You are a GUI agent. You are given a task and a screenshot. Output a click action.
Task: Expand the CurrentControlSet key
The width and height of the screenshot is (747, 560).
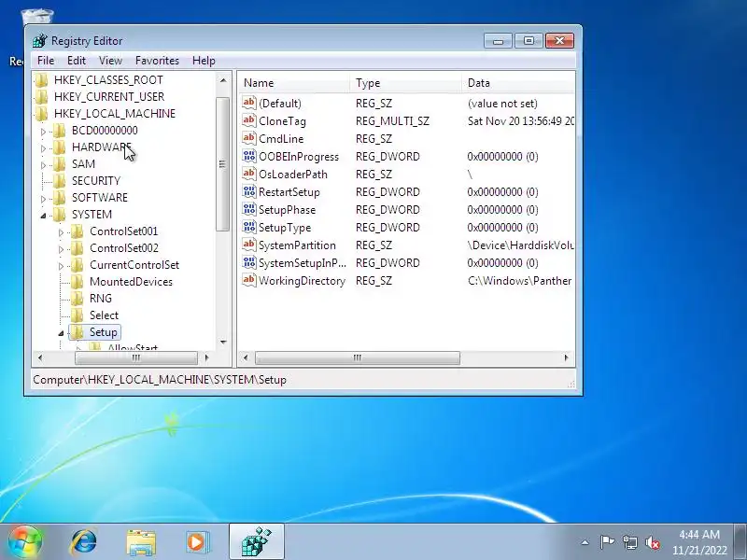[61, 266]
